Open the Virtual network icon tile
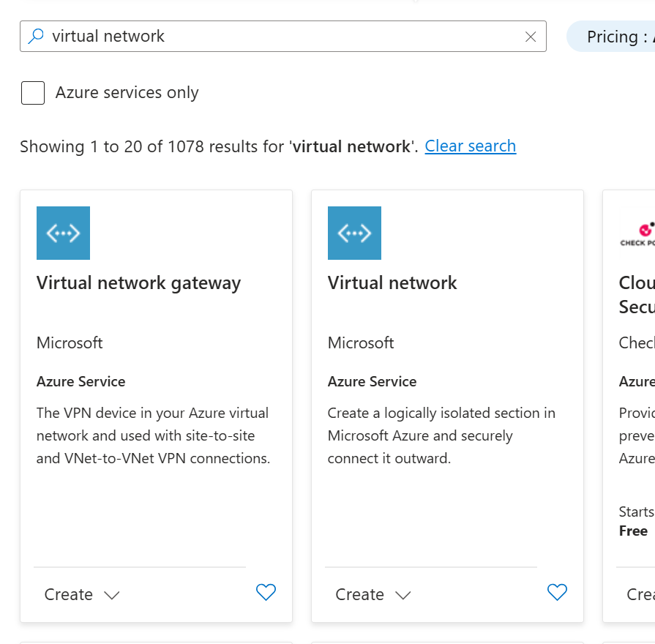Viewport: 655px width, 644px height. pos(354,233)
